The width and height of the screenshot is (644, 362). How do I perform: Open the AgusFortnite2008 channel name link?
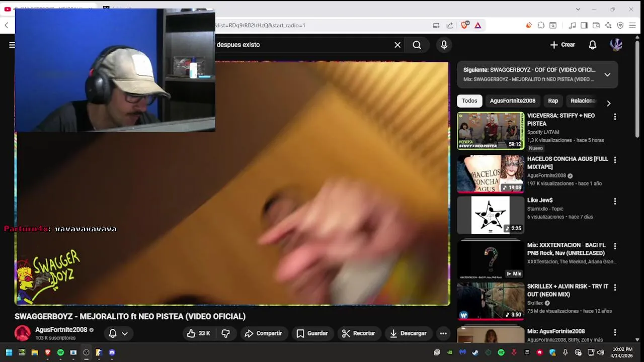[61, 330]
